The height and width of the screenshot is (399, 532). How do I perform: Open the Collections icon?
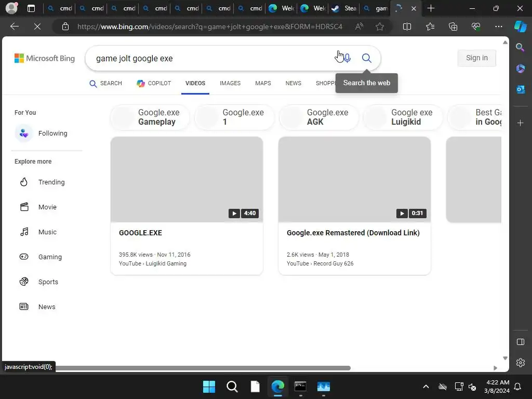[x=453, y=26]
